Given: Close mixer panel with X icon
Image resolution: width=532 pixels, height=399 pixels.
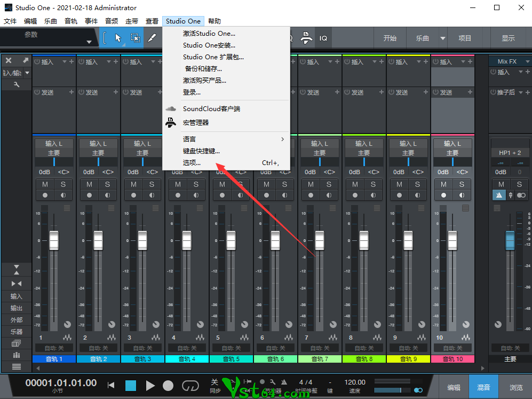Looking at the screenshot, I should click(x=9, y=60).
